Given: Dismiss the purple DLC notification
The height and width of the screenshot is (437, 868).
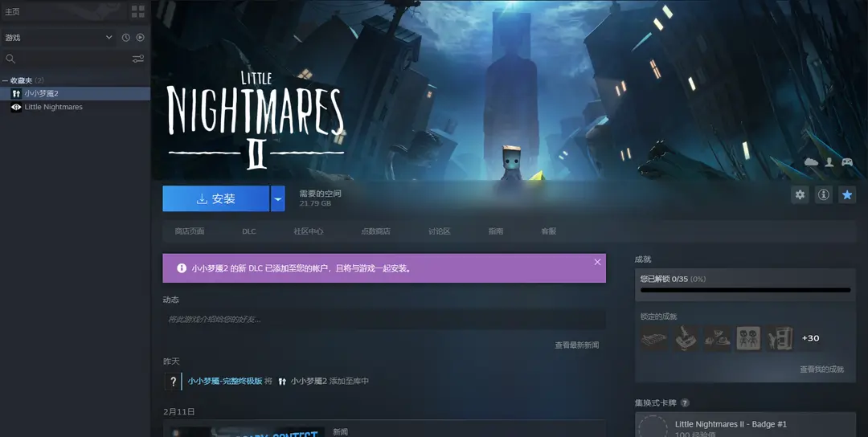Looking at the screenshot, I should point(597,262).
